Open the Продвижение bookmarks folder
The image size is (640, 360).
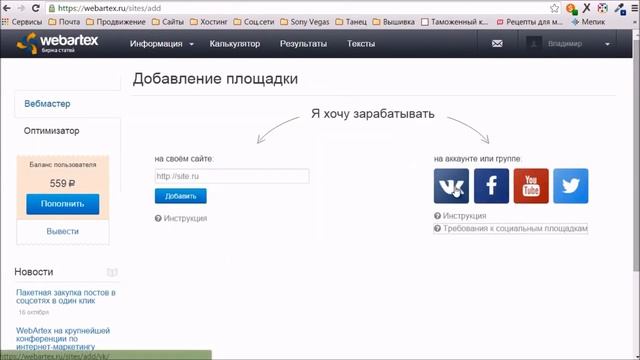116,22
